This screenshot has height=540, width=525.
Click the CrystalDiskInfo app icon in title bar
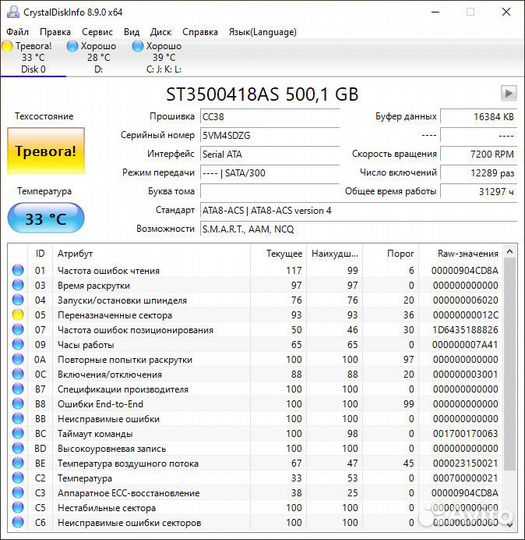pyautogui.click(x=13, y=12)
